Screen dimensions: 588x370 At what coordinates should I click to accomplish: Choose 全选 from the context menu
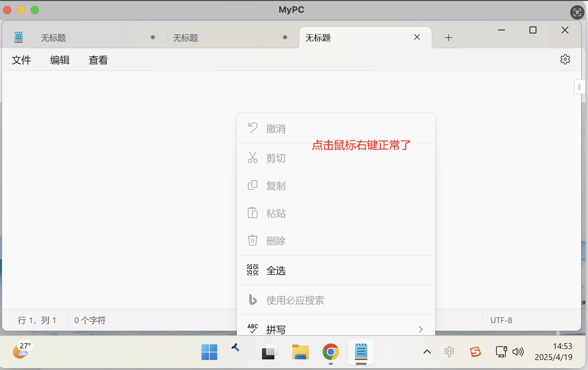[x=276, y=270]
